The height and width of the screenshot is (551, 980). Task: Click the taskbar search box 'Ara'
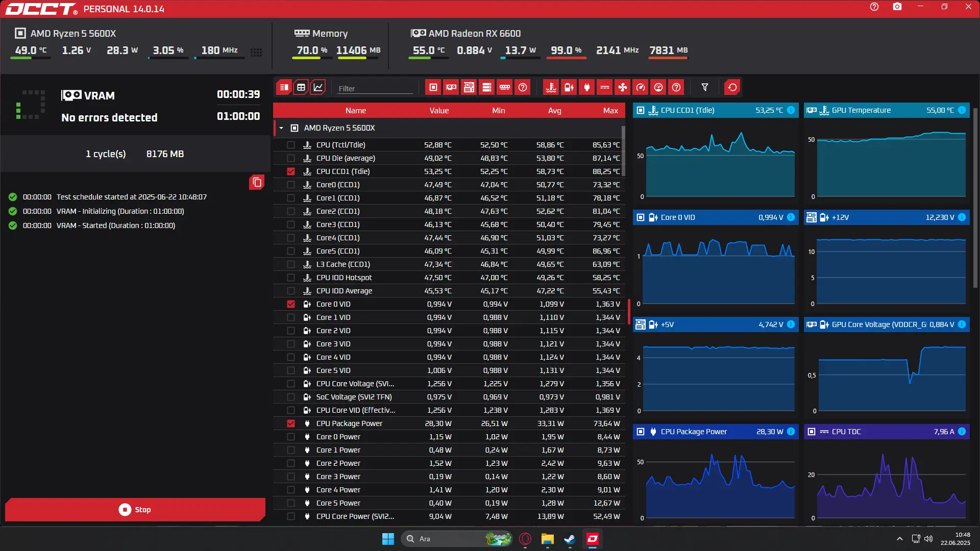tap(457, 539)
